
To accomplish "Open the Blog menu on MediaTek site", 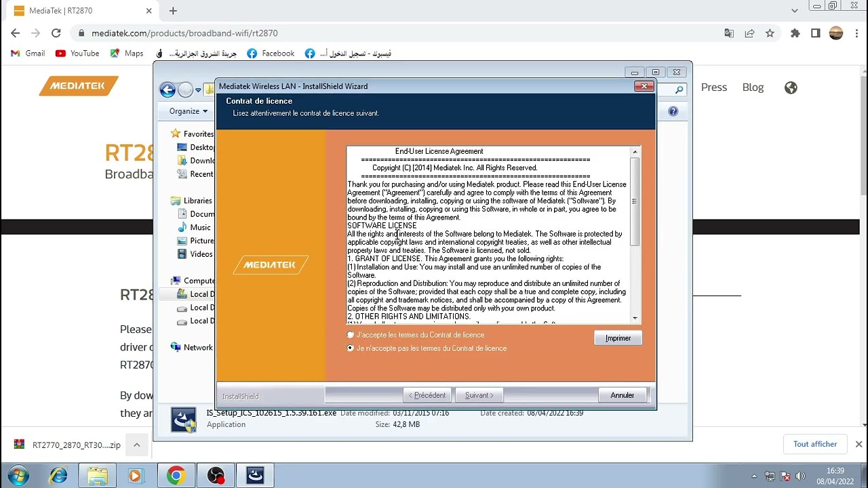I will 753,87.
